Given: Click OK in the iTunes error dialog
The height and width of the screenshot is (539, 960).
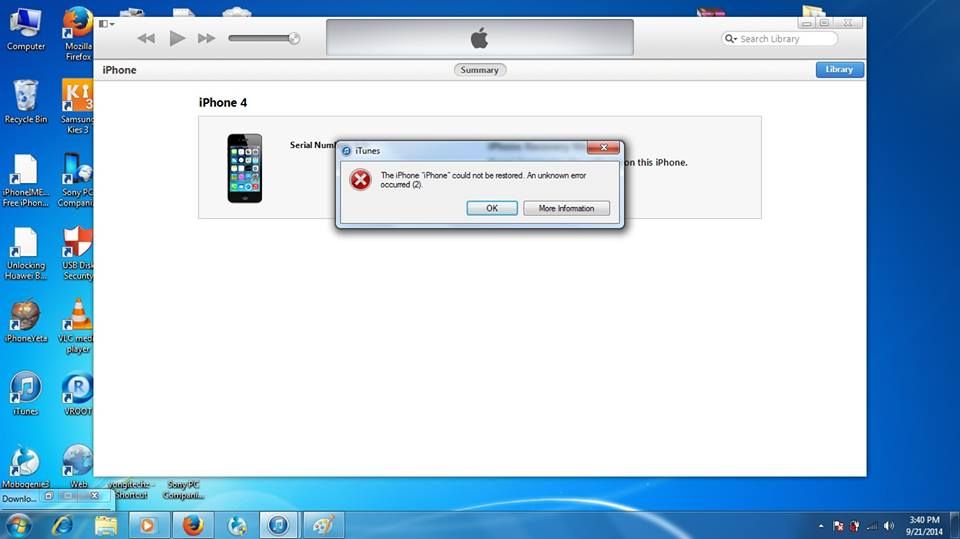Looking at the screenshot, I should point(491,208).
